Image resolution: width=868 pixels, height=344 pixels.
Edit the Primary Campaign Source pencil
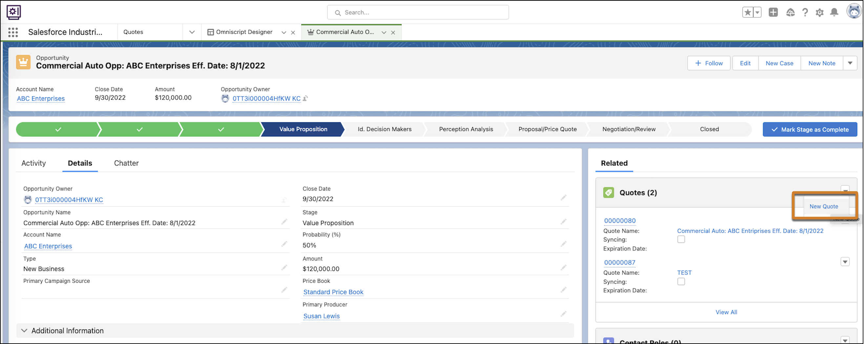click(284, 290)
